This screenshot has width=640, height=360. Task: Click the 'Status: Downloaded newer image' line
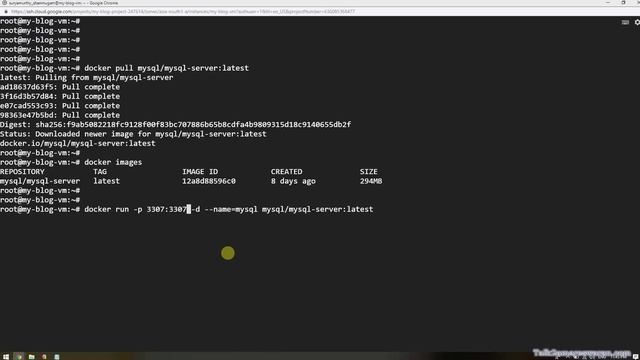click(x=133, y=134)
